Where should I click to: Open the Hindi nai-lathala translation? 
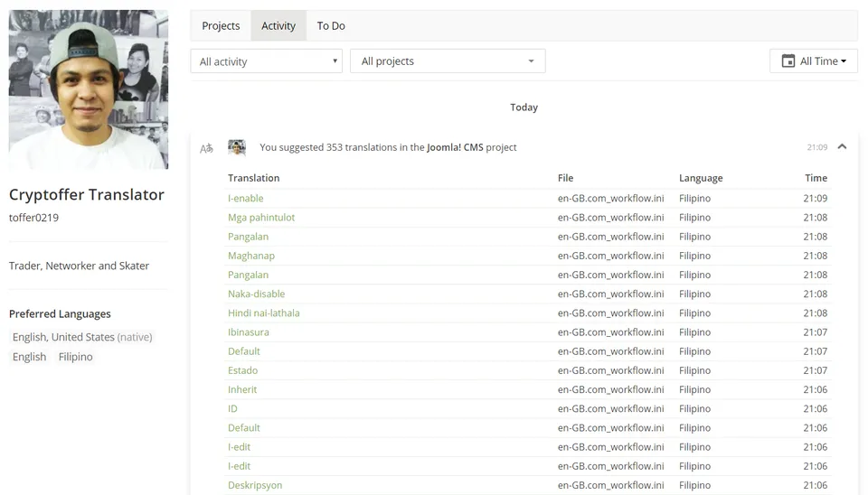[x=263, y=313]
